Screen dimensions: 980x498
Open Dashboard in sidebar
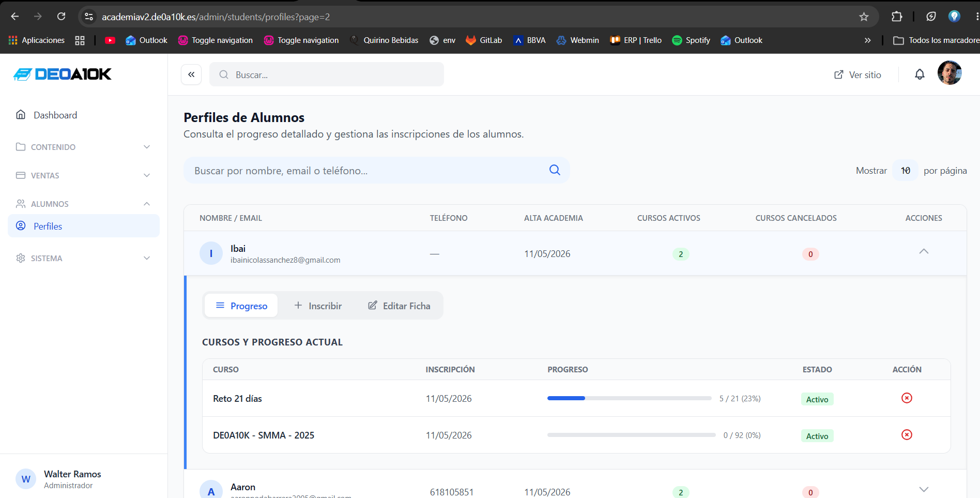pos(83,115)
